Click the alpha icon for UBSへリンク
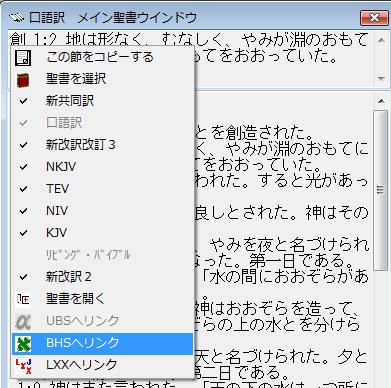The height and width of the screenshot is (388, 391). tap(23, 321)
